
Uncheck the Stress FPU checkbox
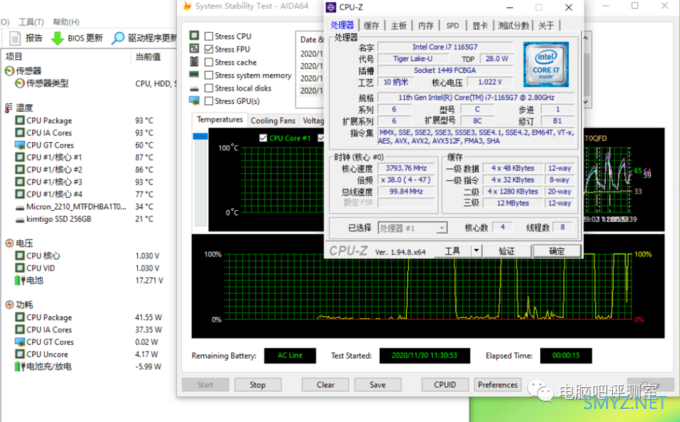click(209, 49)
